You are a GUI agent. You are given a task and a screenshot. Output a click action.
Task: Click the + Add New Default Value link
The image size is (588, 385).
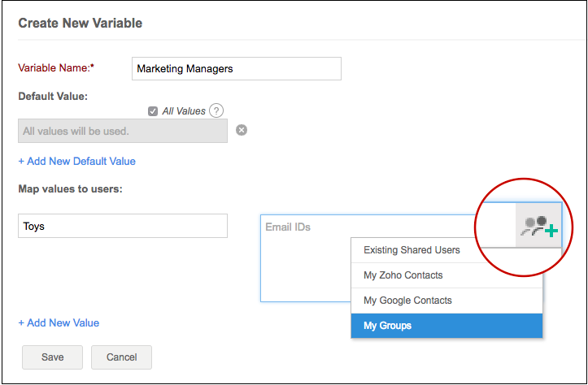[77, 161]
